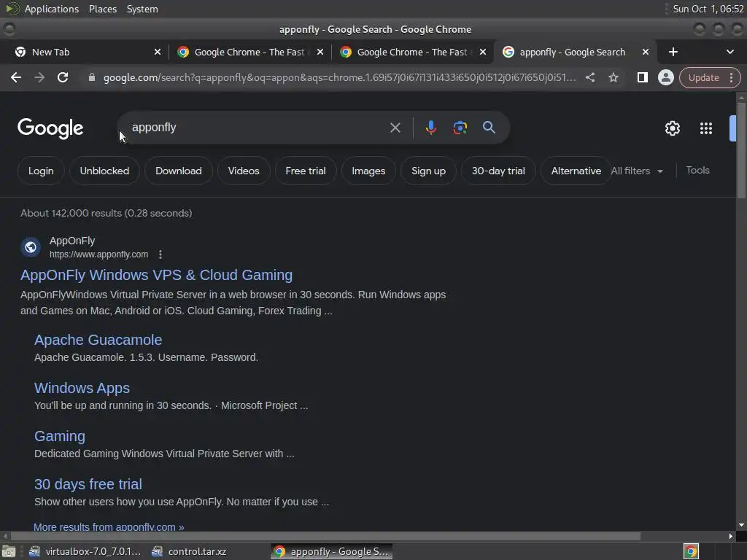The image size is (747, 560).
Task: Submit search with magnifying glass icon
Action: click(x=489, y=127)
